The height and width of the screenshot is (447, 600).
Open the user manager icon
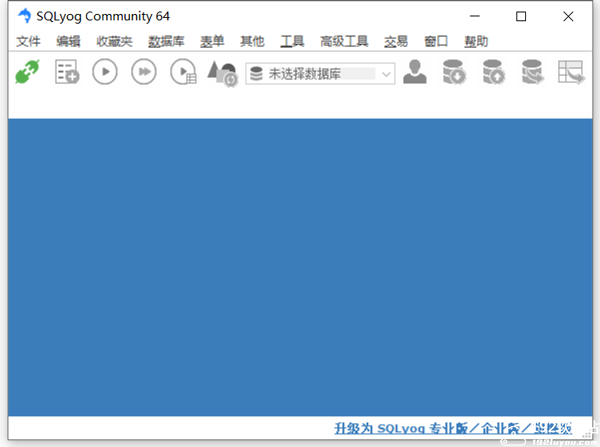(414, 72)
